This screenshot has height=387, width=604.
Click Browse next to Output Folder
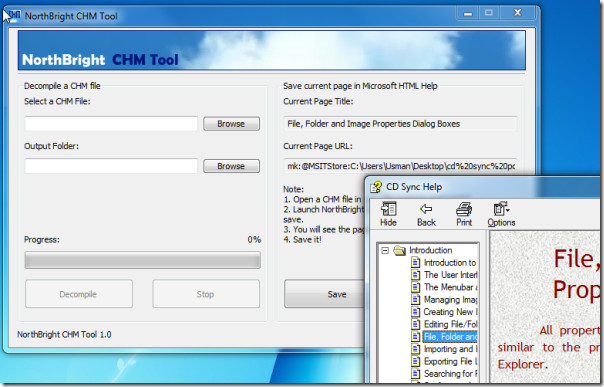point(231,166)
